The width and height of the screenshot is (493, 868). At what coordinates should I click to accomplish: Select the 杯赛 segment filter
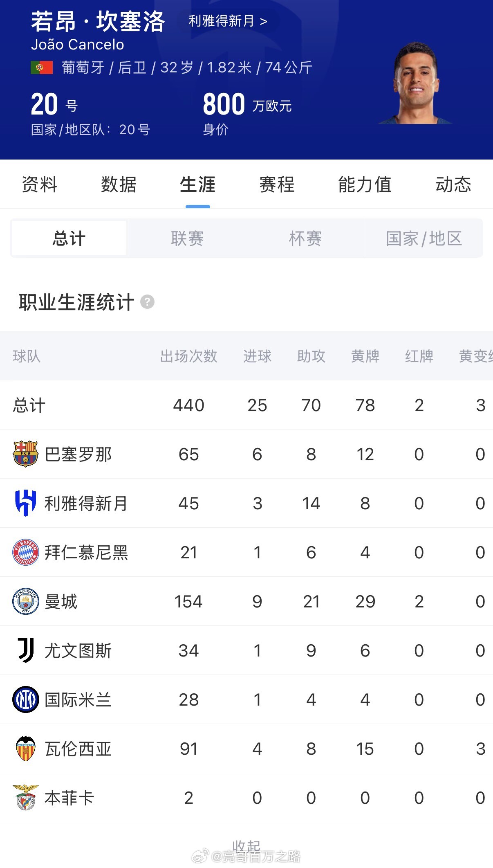coord(305,238)
